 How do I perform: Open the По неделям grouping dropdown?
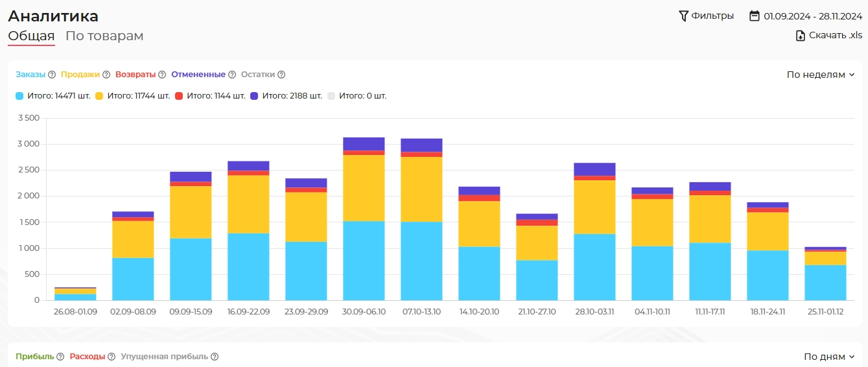[820, 75]
